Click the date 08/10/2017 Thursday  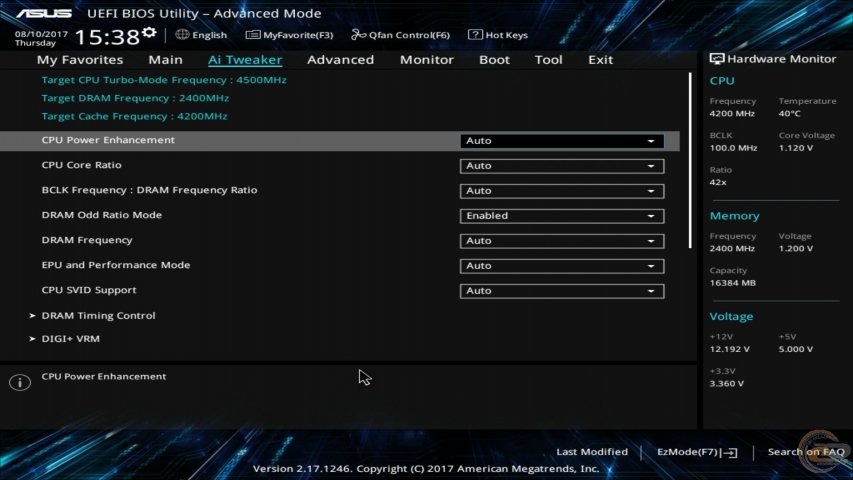point(41,38)
